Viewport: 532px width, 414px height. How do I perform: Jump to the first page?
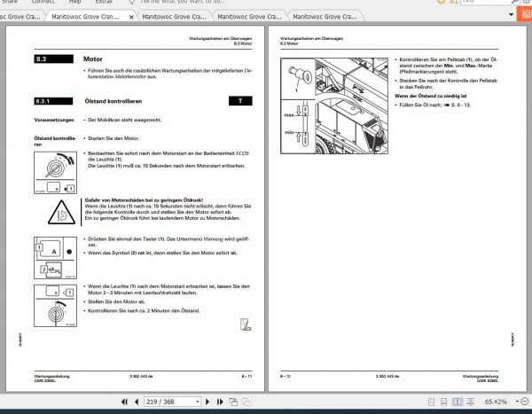pos(124,402)
